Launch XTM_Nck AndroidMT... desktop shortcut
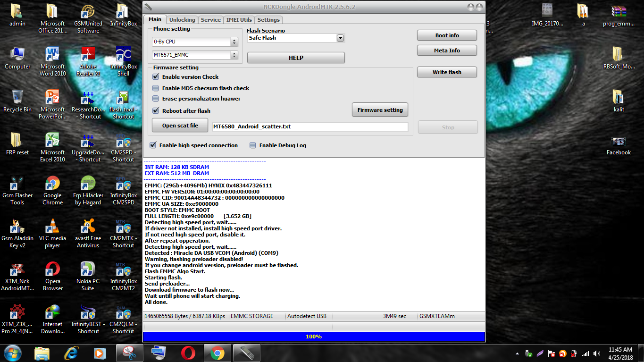This screenshot has width=644, height=362. (x=17, y=276)
